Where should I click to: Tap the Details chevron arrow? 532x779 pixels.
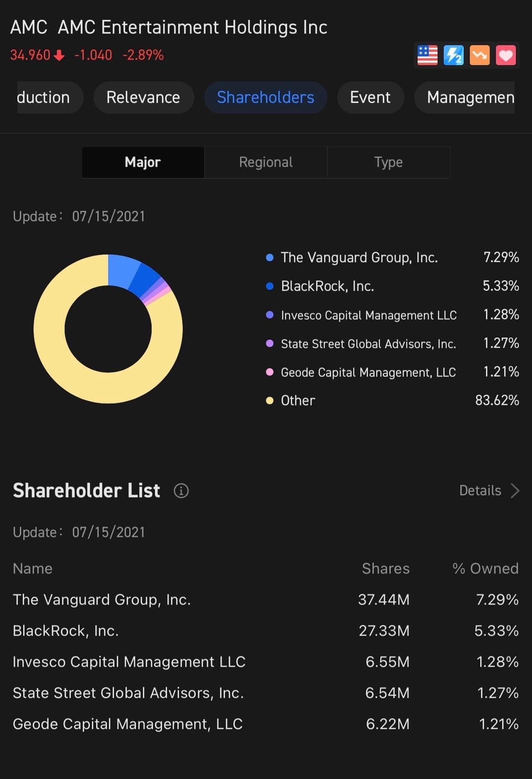(x=515, y=491)
